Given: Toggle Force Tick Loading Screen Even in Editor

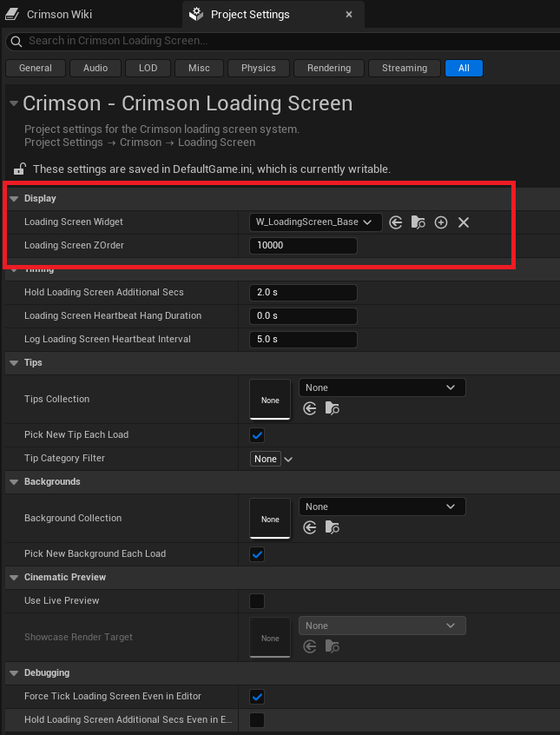Looking at the screenshot, I should [257, 697].
